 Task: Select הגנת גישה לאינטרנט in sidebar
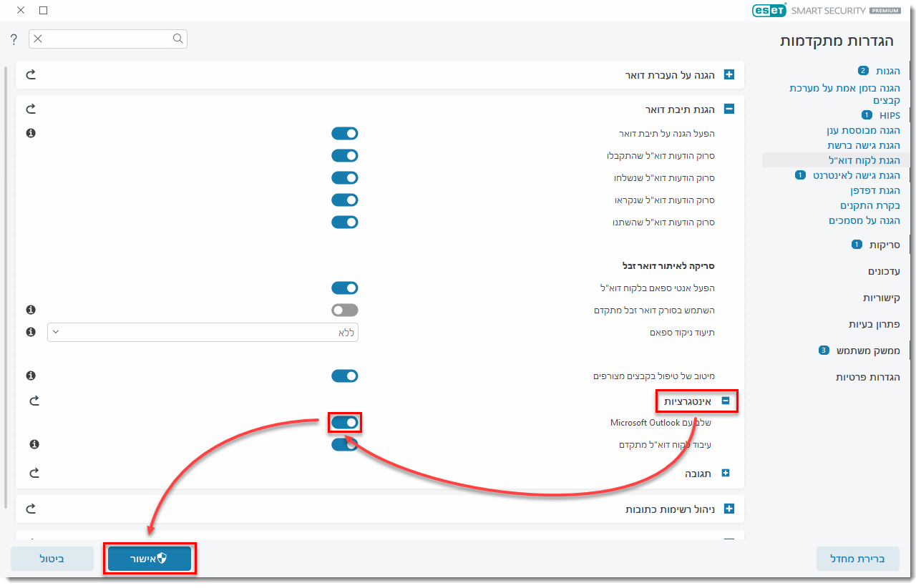856,175
